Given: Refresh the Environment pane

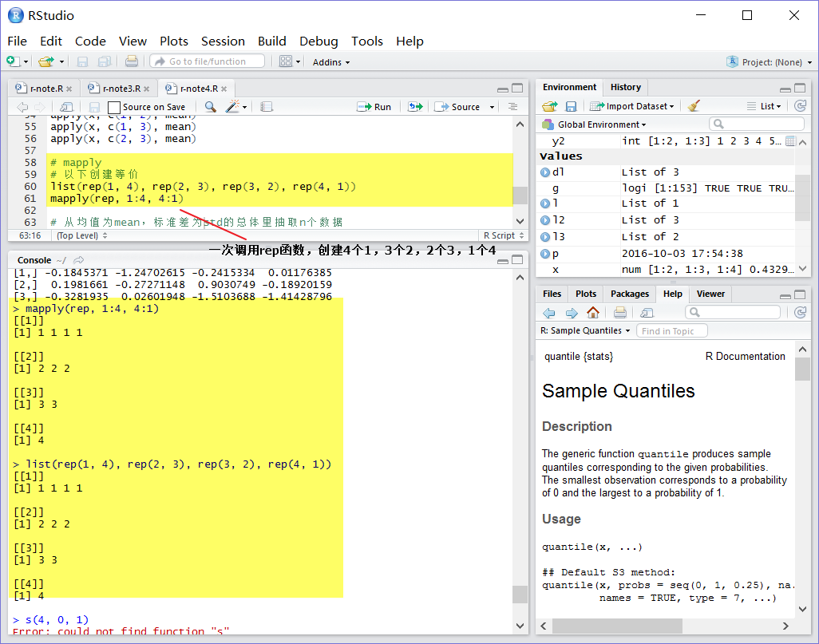Looking at the screenshot, I should coord(800,106).
